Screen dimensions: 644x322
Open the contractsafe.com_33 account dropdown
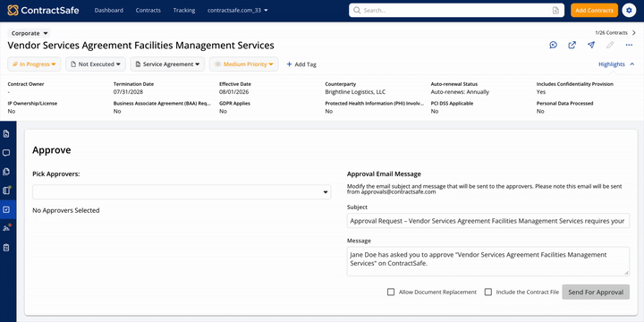[x=238, y=10]
